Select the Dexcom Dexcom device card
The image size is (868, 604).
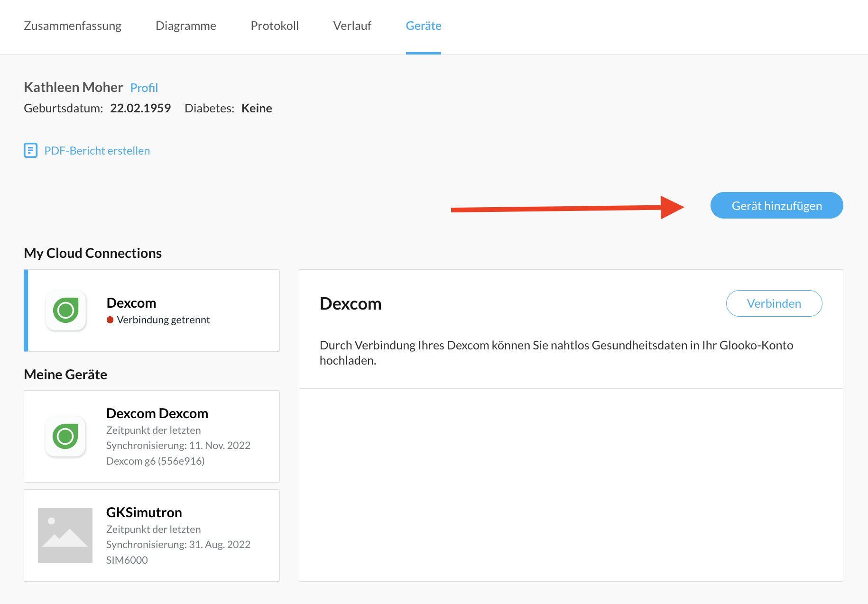pyautogui.click(x=152, y=437)
